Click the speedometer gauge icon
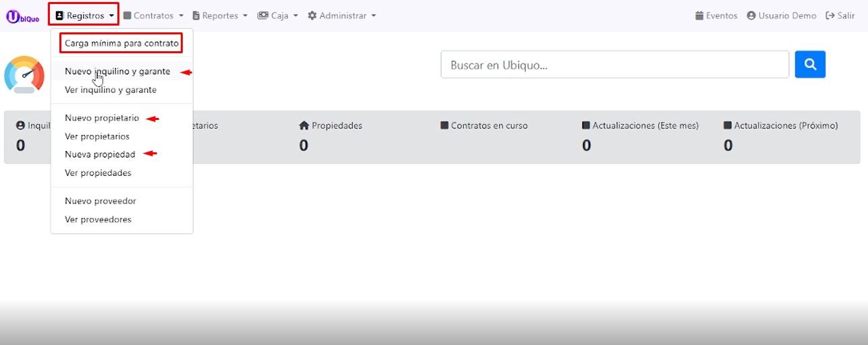The height and width of the screenshot is (345, 868). [x=24, y=74]
